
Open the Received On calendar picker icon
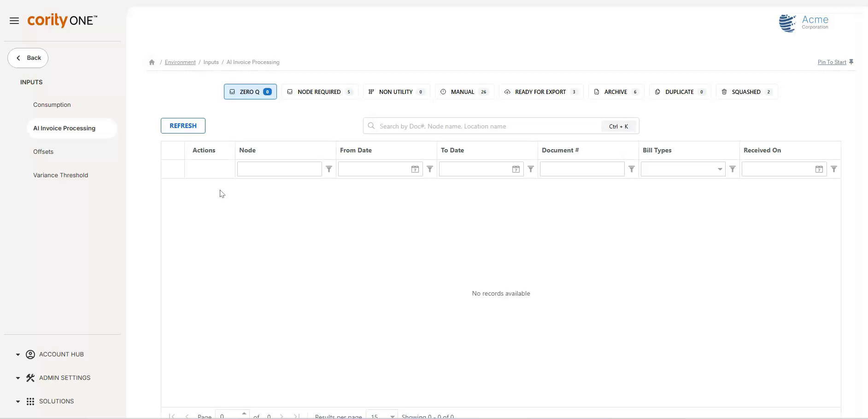pyautogui.click(x=820, y=169)
